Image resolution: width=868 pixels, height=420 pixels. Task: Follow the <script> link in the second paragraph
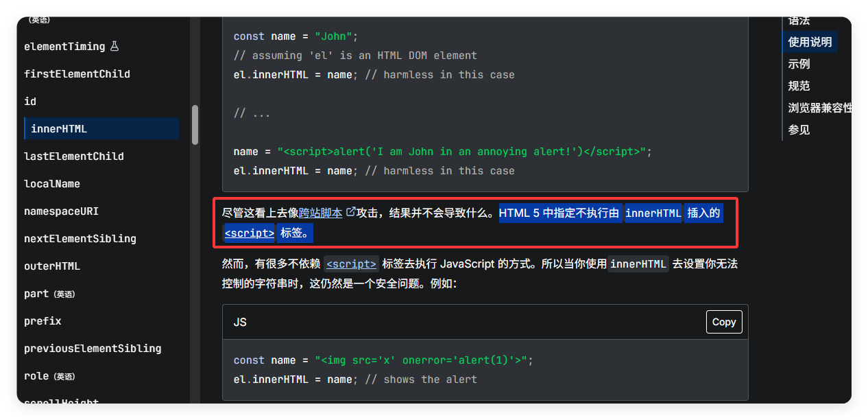tap(351, 264)
